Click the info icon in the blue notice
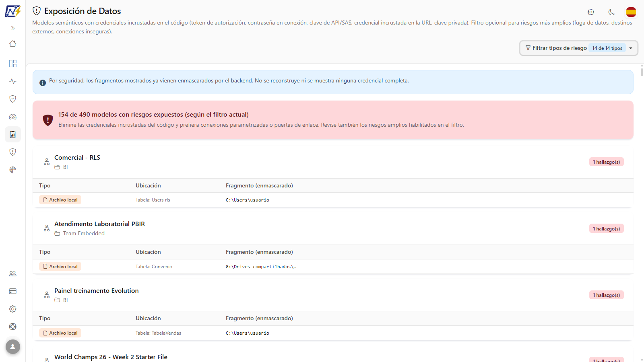644x362 pixels. [x=43, y=83]
